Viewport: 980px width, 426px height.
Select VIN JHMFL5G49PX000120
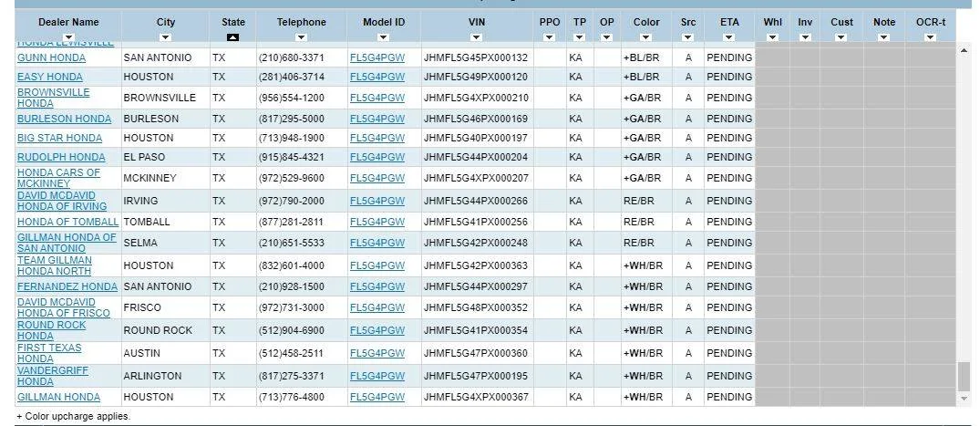[x=476, y=77]
